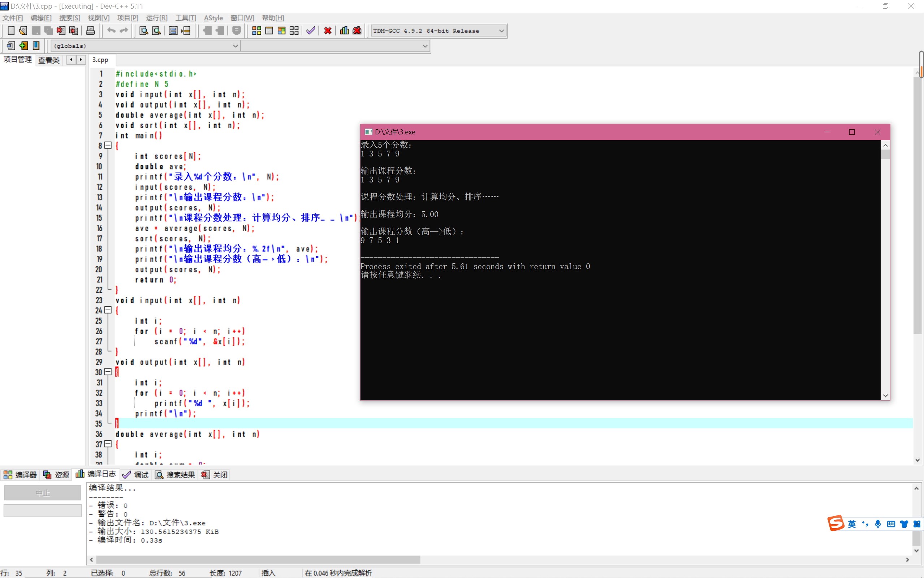
Task: Click the Print toolbar icon
Action: click(90, 31)
